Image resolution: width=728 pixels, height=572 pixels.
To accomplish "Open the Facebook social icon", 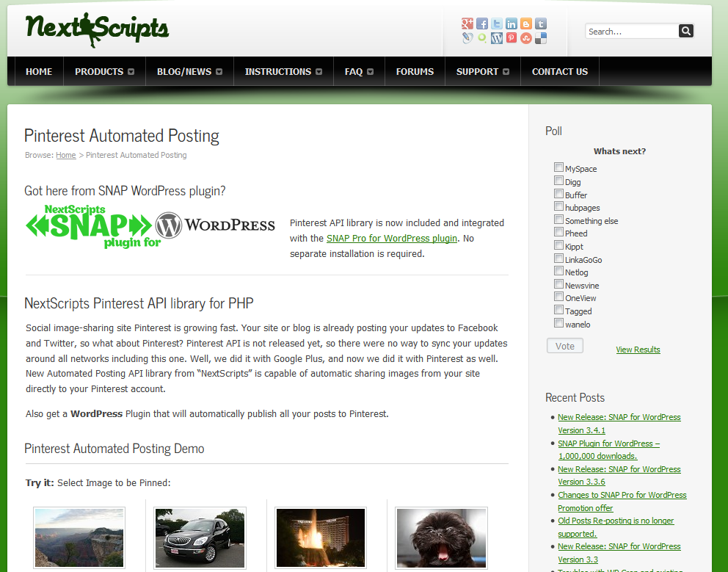I will [x=482, y=23].
